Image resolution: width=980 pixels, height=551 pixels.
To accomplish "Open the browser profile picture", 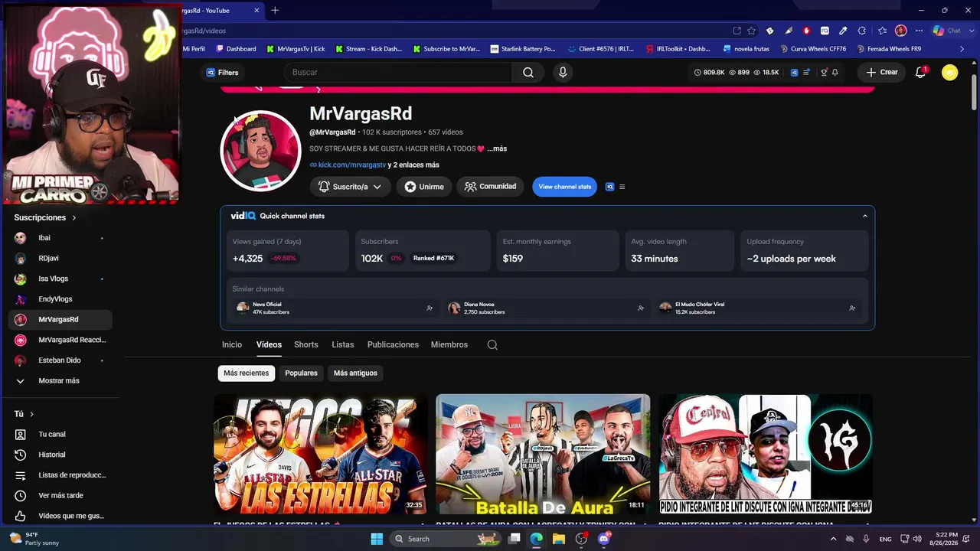I will [x=900, y=31].
